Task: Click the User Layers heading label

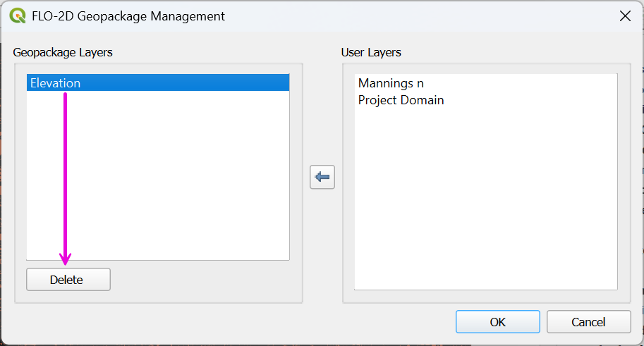Action: tap(371, 52)
